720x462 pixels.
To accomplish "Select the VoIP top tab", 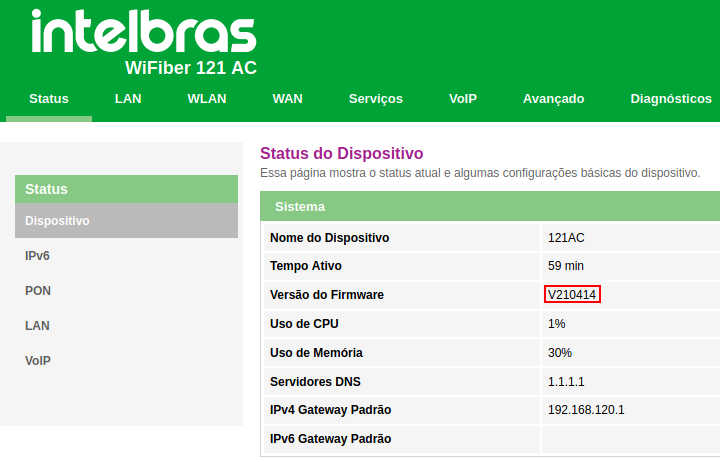I will point(463,99).
